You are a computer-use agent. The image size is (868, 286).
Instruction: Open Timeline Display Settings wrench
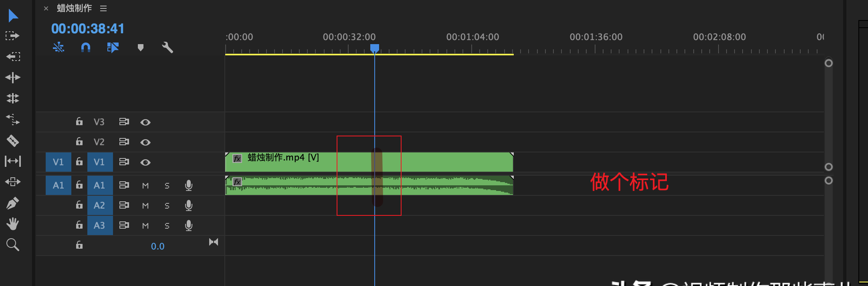click(168, 48)
